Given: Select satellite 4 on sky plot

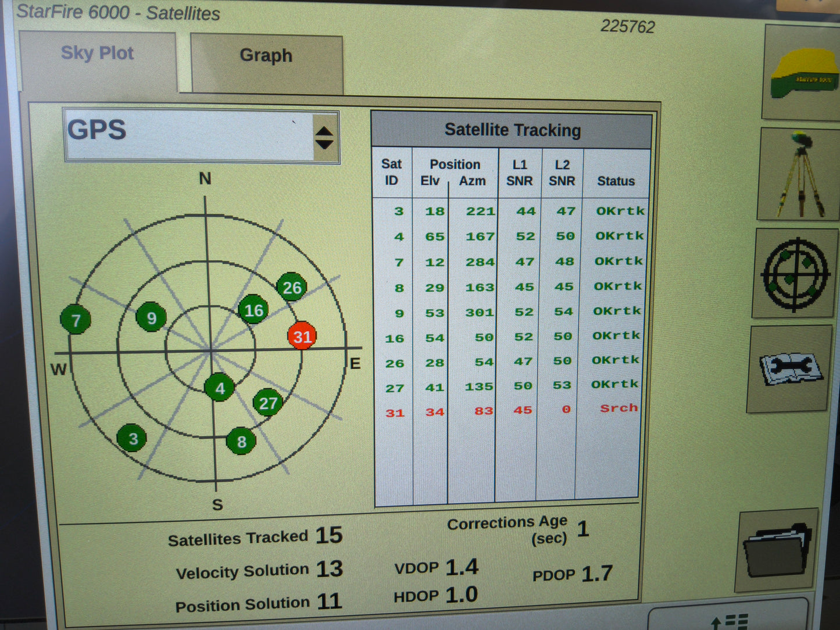Looking at the screenshot, I should pyautogui.click(x=220, y=388).
